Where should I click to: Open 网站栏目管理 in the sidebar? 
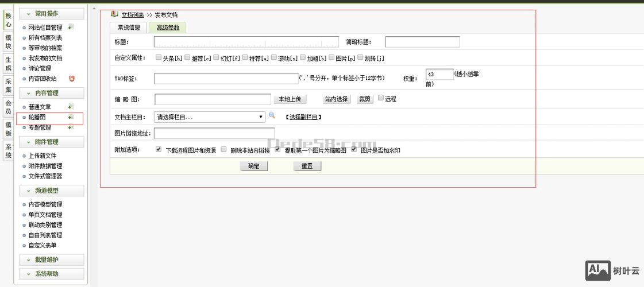[x=45, y=28]
